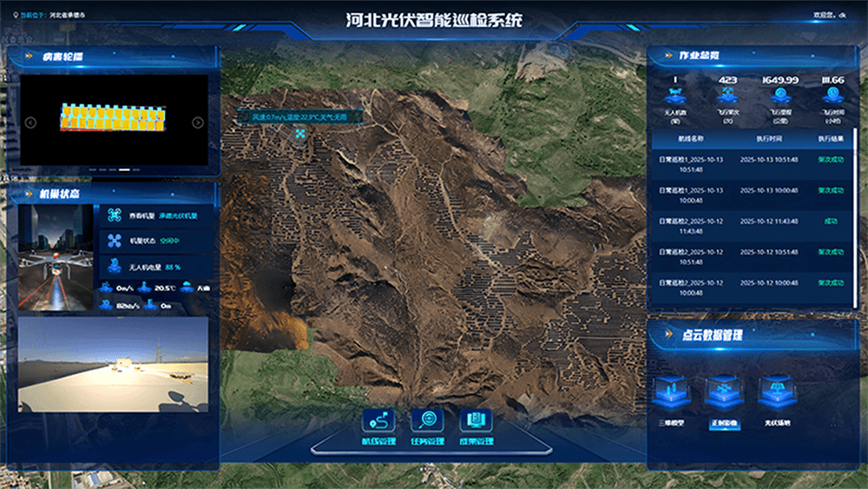This screenshot has height=489, width=868.
Task: Show previous image in 病害轮播 carousel
Action: tap(31, 122)
